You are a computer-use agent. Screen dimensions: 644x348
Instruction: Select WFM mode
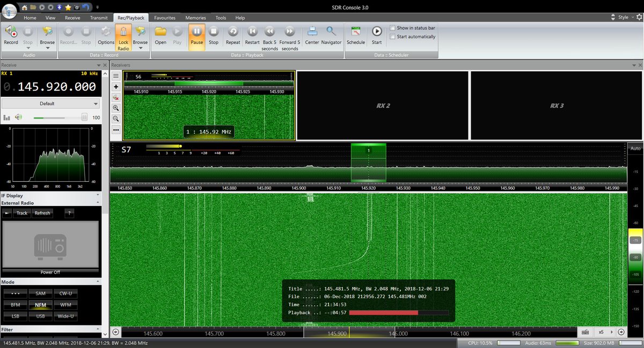click(65, 305)
